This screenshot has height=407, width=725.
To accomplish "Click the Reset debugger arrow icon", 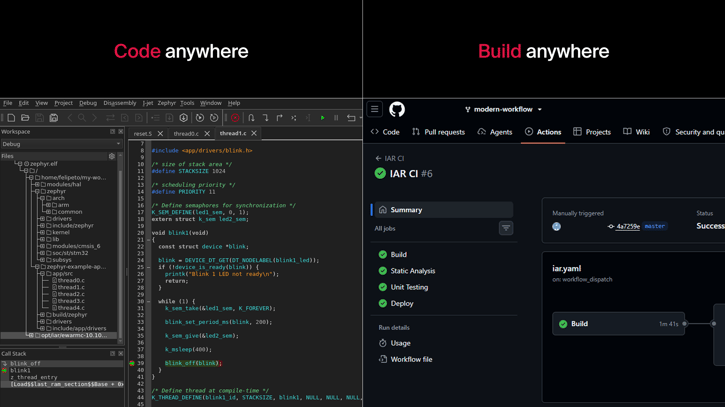I will [351, 118].
